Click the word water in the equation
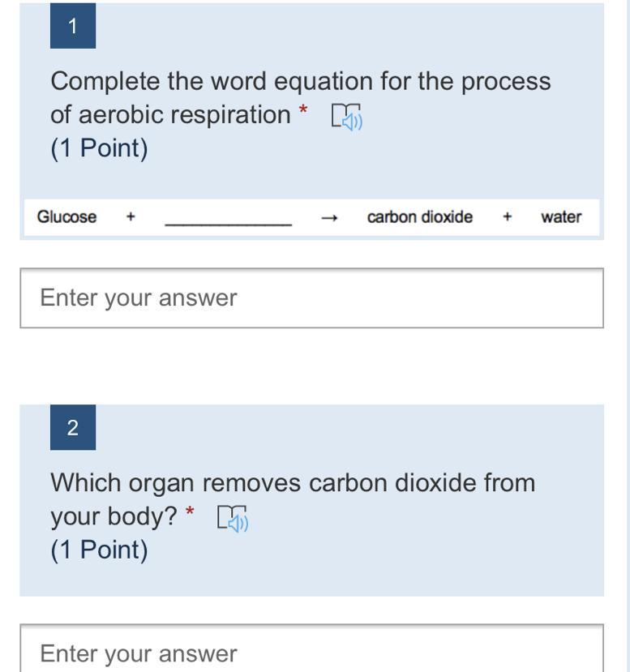This screenshot has width=630, height=672. pyautogui.click(x=561, y=217)
